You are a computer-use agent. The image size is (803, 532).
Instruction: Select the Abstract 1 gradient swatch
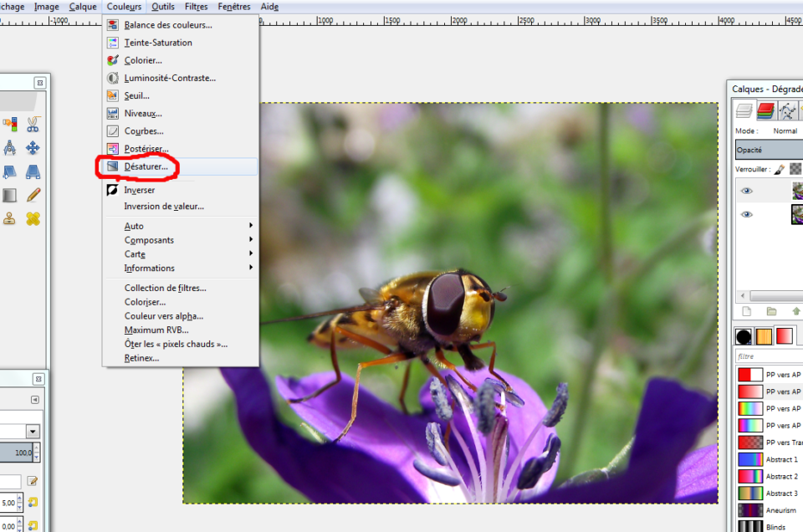(x=750, y=459)
